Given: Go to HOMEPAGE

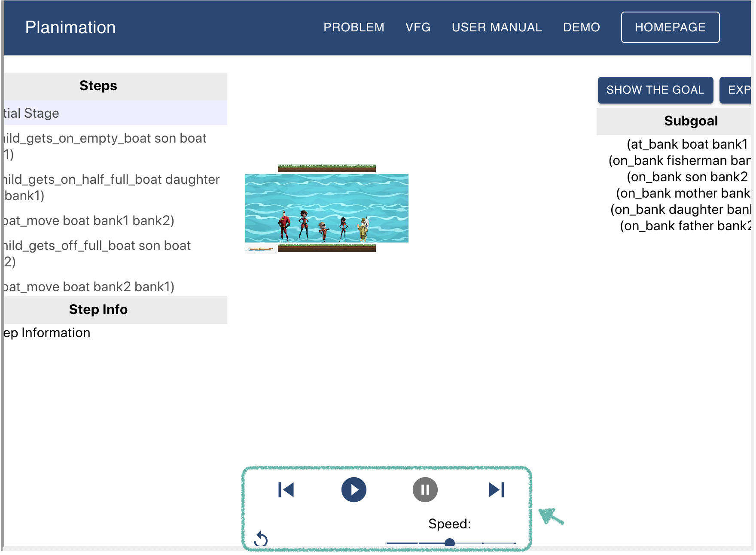Looking at the screenshot, I should 671,27.
